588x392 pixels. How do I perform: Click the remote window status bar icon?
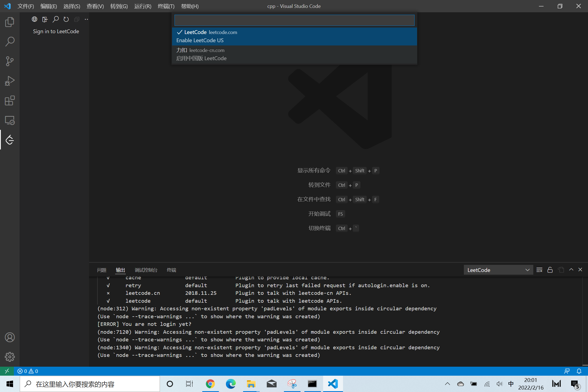pos(7,371)
